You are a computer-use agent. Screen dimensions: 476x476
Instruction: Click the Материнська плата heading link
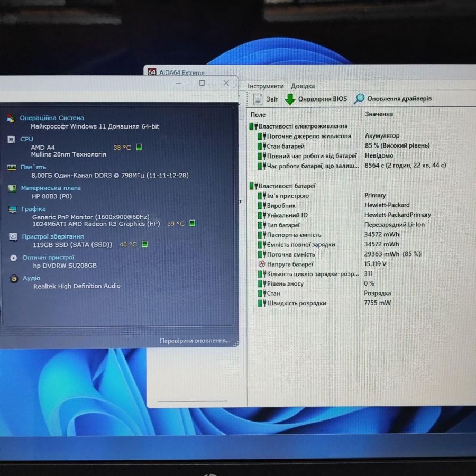(x=51, y=188)
